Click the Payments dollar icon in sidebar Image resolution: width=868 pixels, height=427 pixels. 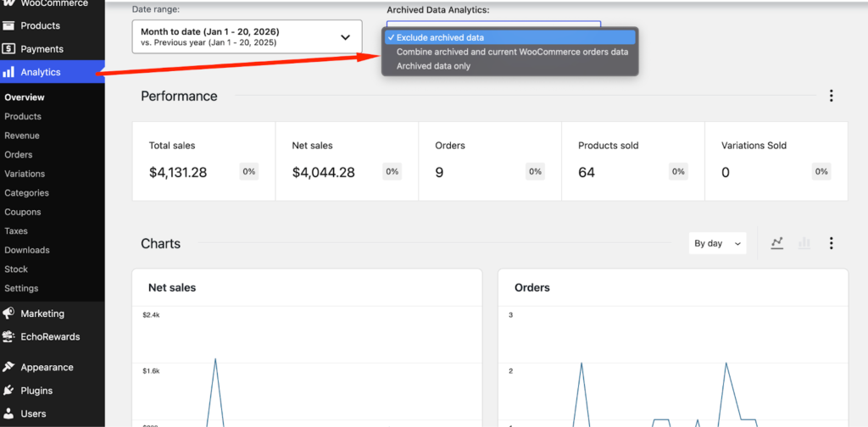click(x=8, y=48)
